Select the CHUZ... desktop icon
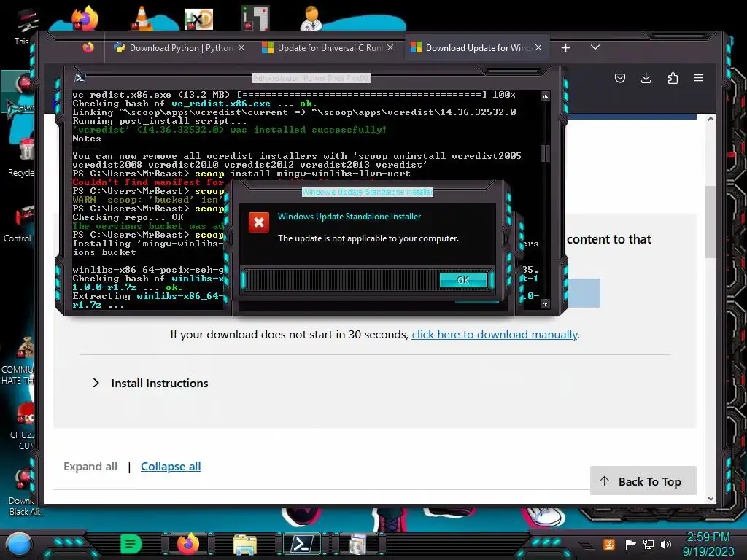 pos(23,427)
